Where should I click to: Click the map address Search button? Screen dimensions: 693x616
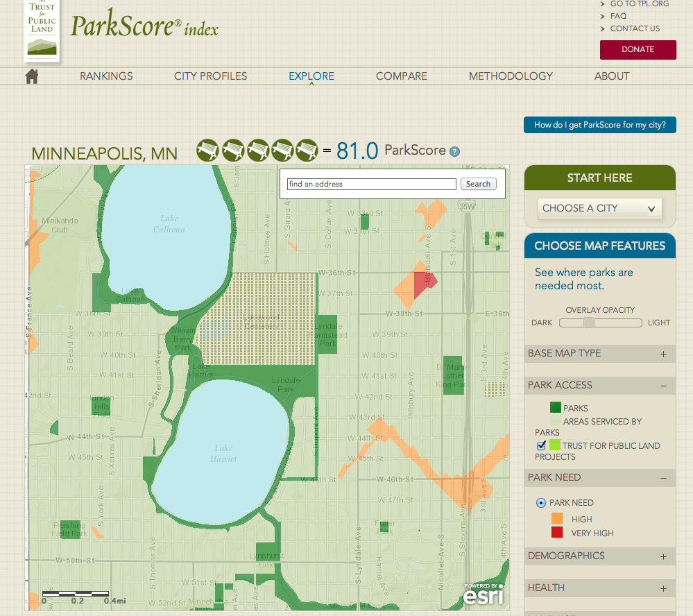coord(478,184)
